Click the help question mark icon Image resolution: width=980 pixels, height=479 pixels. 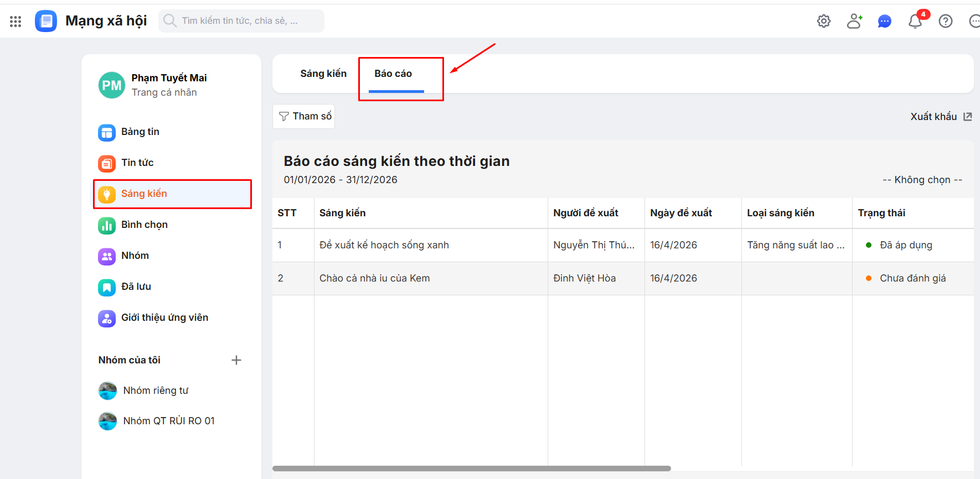[946, 21]
